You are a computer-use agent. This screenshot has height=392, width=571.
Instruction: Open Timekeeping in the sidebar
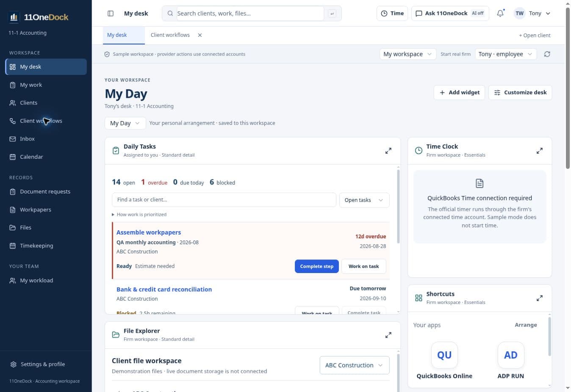coord(46,246)
